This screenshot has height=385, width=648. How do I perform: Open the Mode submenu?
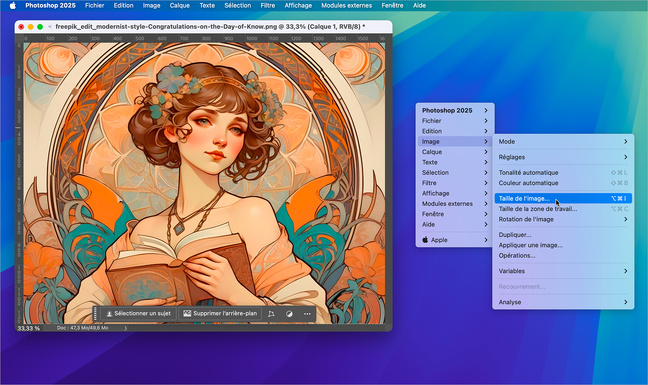coord(563,141)
